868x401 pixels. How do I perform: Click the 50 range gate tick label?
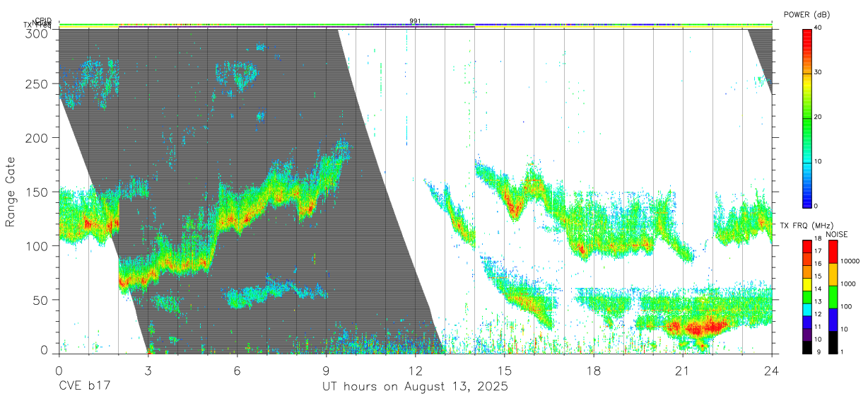[x=40, y=300]
